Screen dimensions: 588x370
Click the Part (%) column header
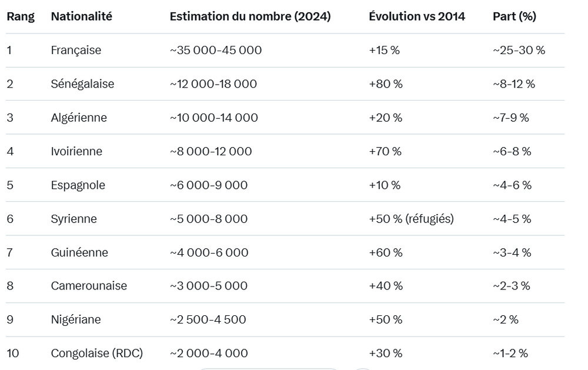514,16
